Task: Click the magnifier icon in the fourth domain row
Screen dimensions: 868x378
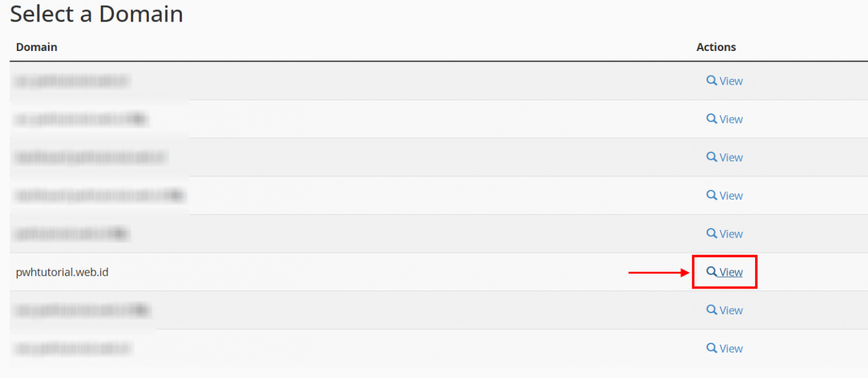Action: pyautogui.click(x=712, y=195)
